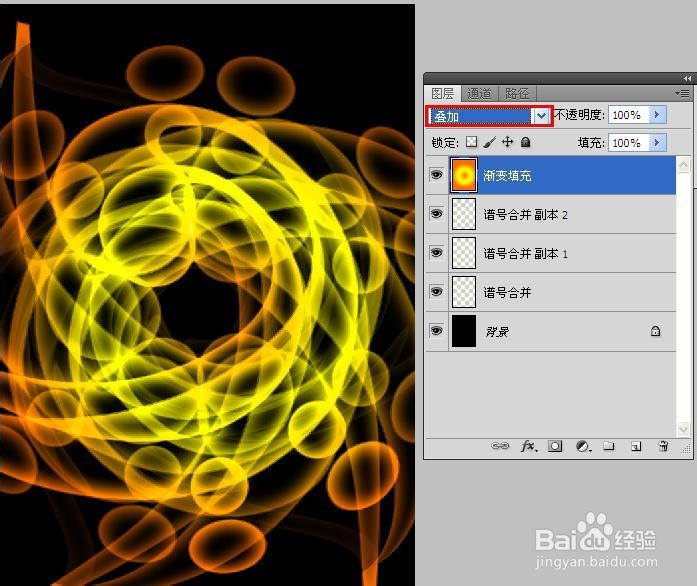Open the 不透明度 opacity slider arrow

[657, 115]
